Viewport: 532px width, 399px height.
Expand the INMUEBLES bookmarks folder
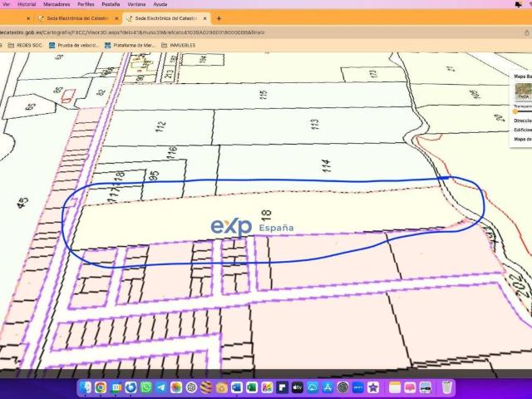[x=178, y=45]
